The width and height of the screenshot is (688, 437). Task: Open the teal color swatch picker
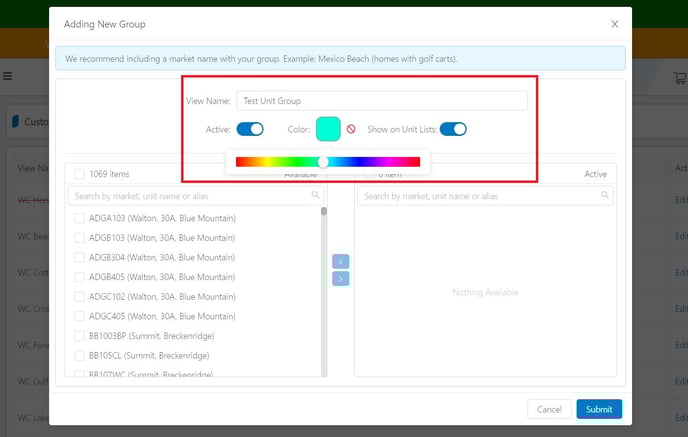(328, 129)
